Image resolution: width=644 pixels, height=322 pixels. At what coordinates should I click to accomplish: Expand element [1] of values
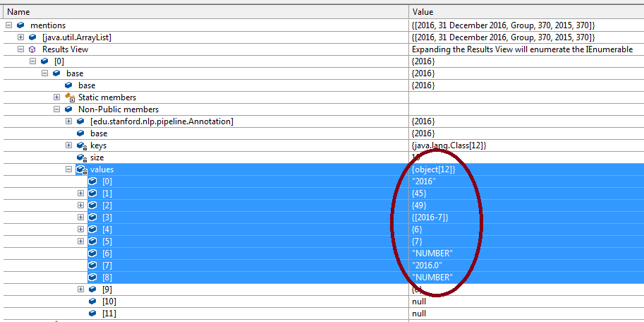[x=80, y=193]
